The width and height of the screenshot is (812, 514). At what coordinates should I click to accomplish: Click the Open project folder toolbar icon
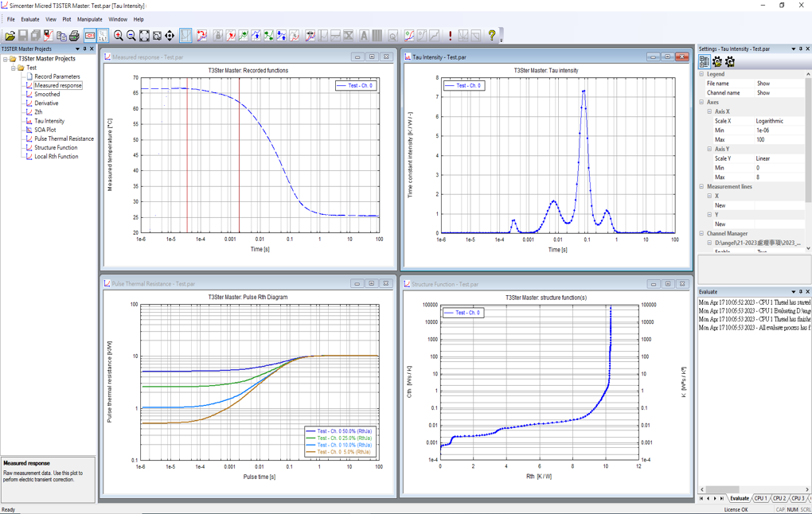click(x=10, y=36)
